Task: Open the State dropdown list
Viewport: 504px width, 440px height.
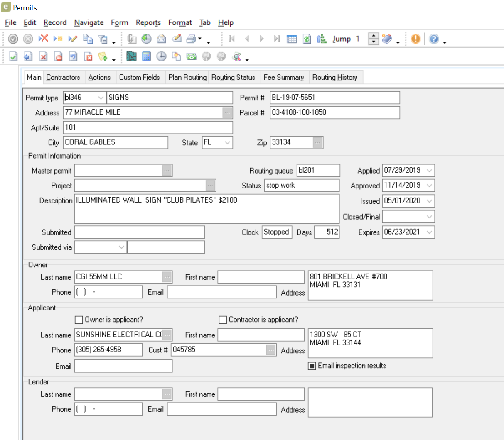Action: pos(227,142)
